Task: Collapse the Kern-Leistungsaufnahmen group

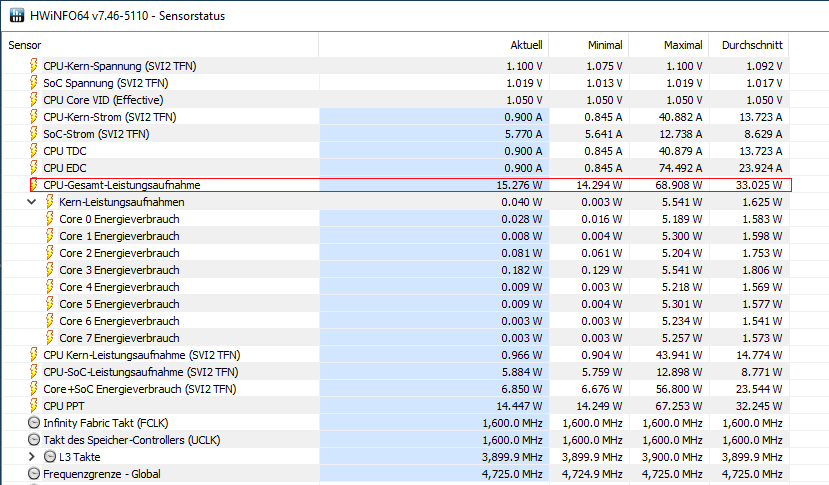Action: (32, 202)
